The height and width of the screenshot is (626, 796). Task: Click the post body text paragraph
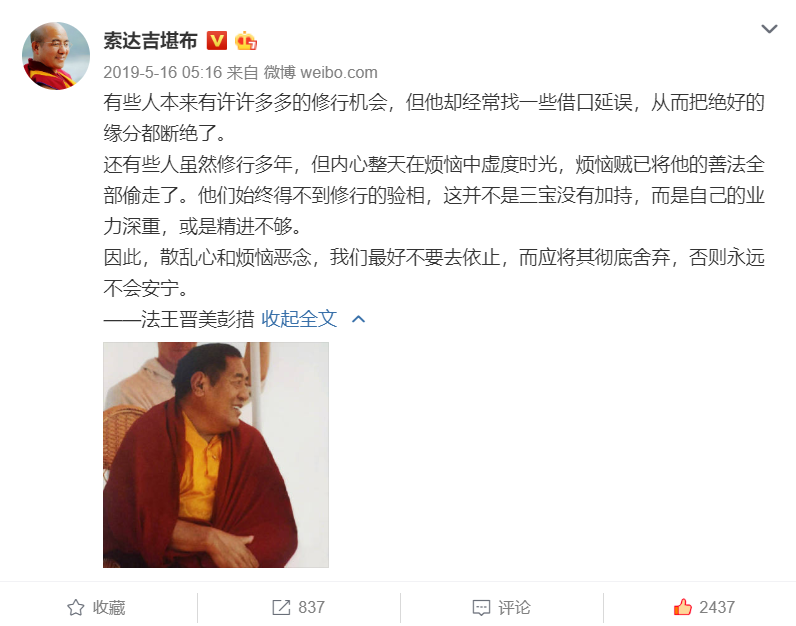coord(434,195)
